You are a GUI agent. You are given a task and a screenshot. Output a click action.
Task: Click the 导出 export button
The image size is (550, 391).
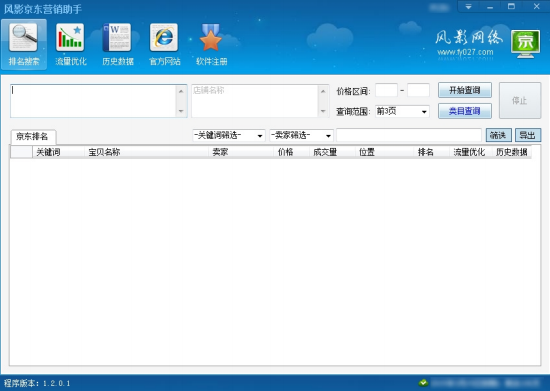pyautogui.click(x=528, y=135)
